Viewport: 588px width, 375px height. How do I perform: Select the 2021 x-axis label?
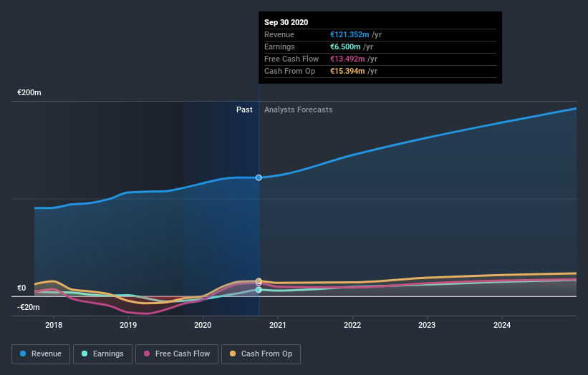(x=277, y=325)
